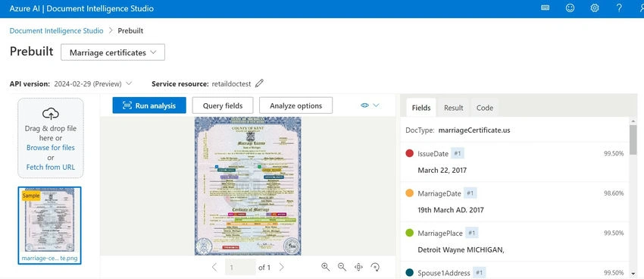Go to the next page arrow
The image size is (644, 279).
tap(281, 267)
